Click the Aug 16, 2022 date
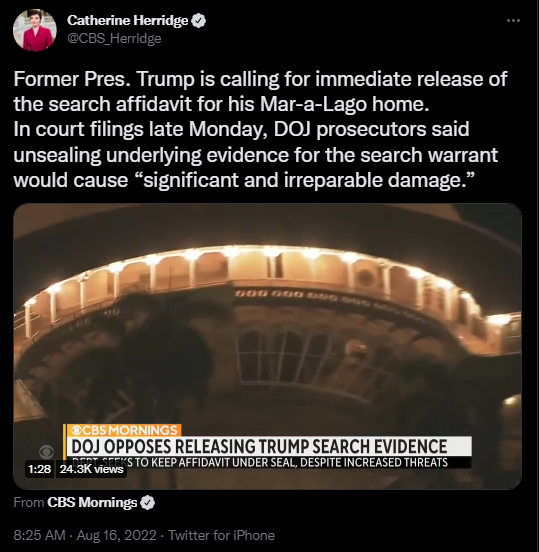 pos(116,535)
